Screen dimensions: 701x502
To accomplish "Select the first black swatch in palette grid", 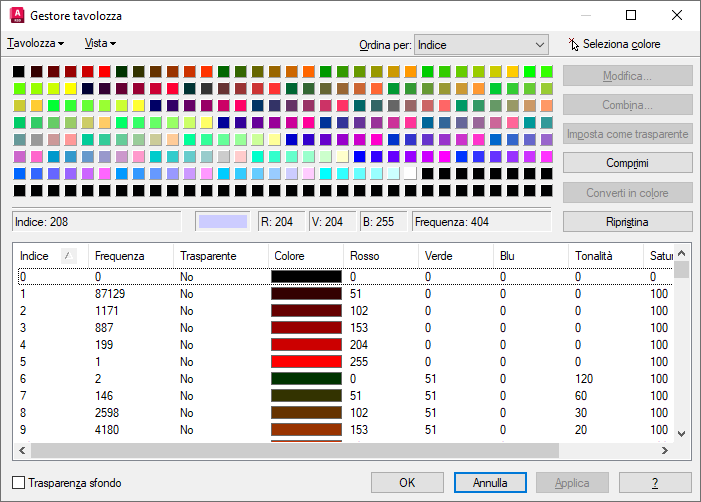I will pos(19,72).
